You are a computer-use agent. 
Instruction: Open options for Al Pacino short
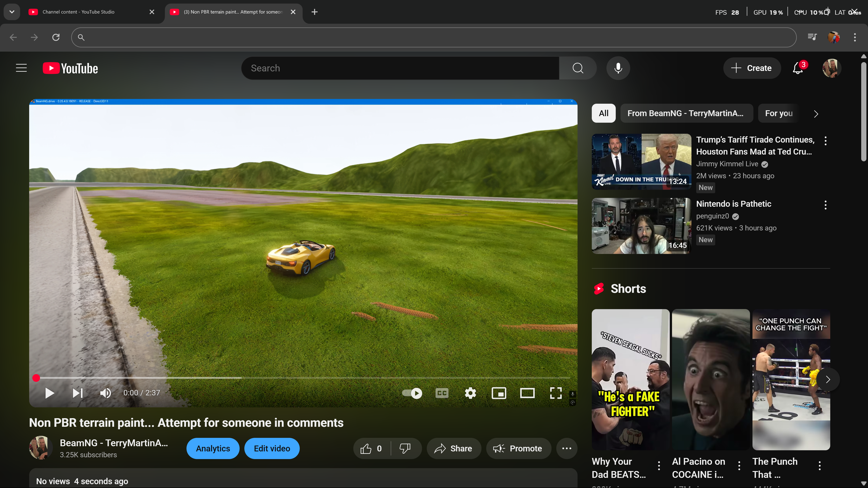(739, 465)
